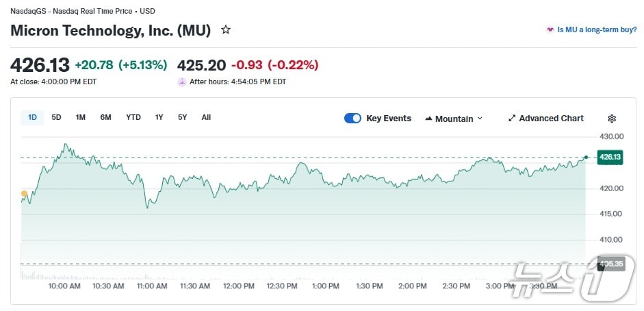This screenshot has height=311, width=644.
Task: Select the 5Y chart range
Action: point(182,117)
